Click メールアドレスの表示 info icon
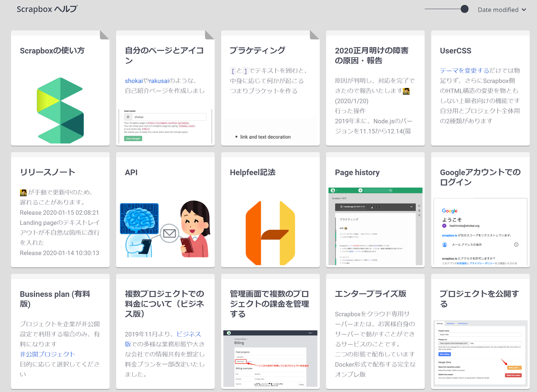Image resolution: width=537 pixels, height=392 pixels. click(x=516, y=244)
